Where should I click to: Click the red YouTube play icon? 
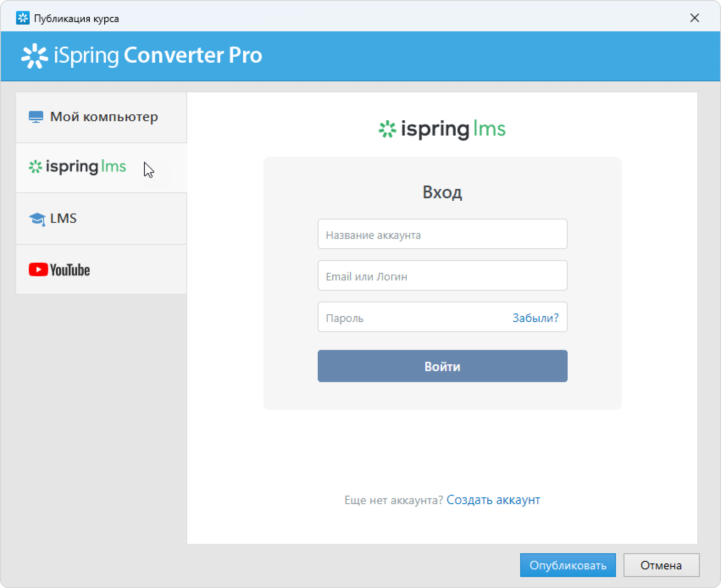point(38,269)
